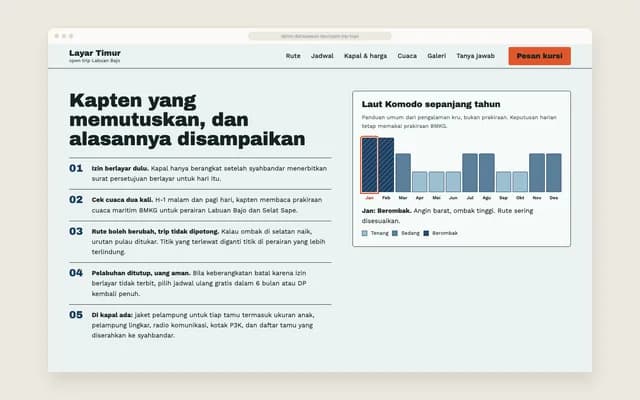This screenshot has width=640, height=400.
Task: Go to Tanya jawab section
Action: [475, 56]
